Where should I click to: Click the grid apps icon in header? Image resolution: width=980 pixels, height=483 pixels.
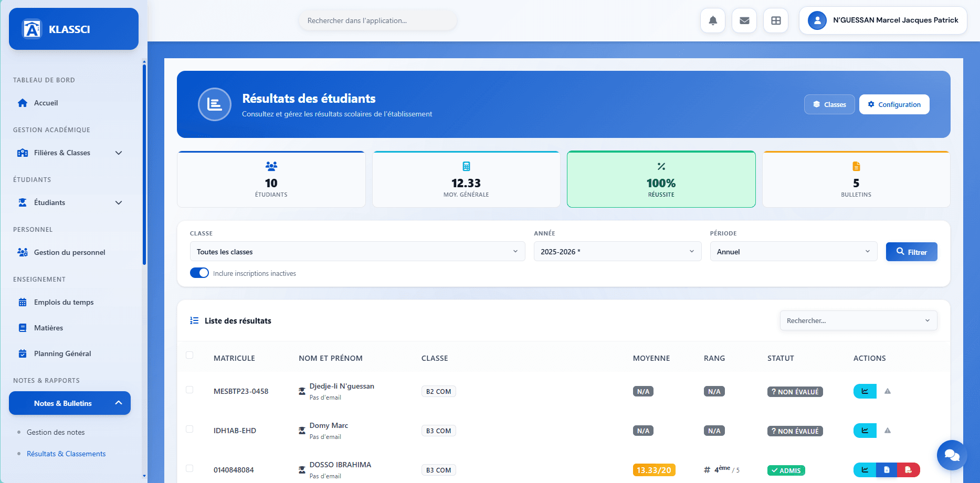click(776, 20)
